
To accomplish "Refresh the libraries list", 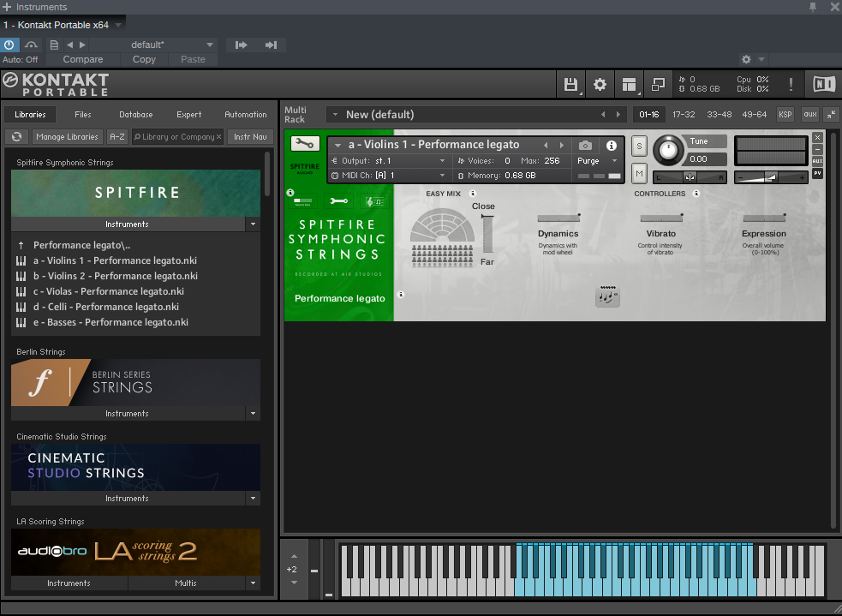I will click(x=16, y=137).
